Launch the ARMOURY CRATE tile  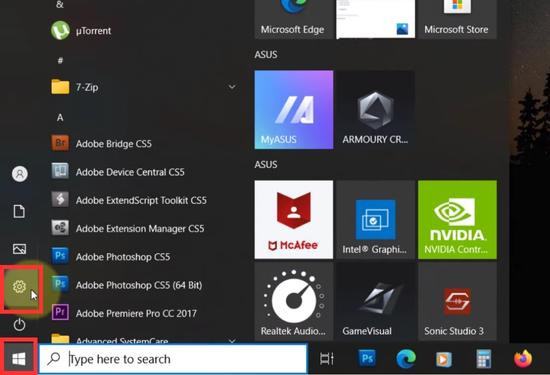[x=375, y=110]
